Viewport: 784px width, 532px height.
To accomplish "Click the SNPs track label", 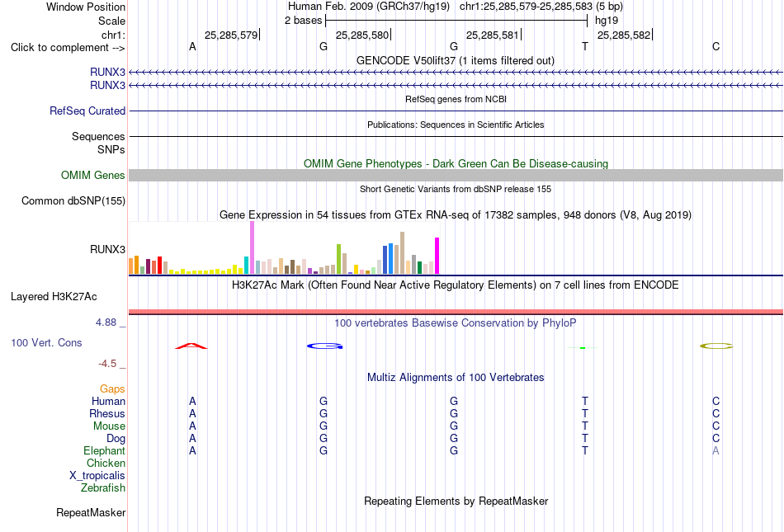I will pos(111,149).
